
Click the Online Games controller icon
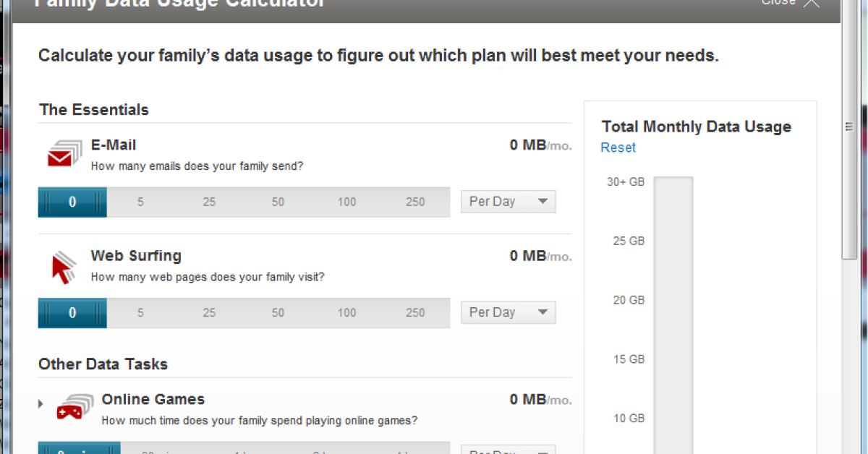(x=75, y=406)
